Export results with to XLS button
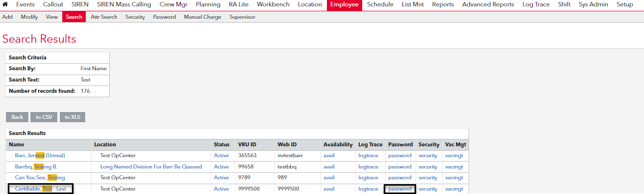The image size is (644, 194). click(73, 117)
